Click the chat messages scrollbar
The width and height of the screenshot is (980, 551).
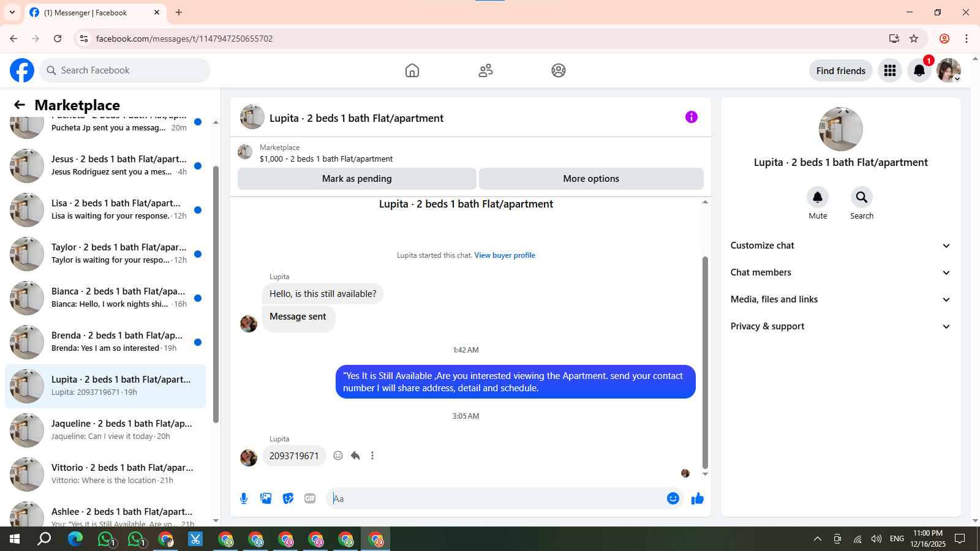pos(705,362)
